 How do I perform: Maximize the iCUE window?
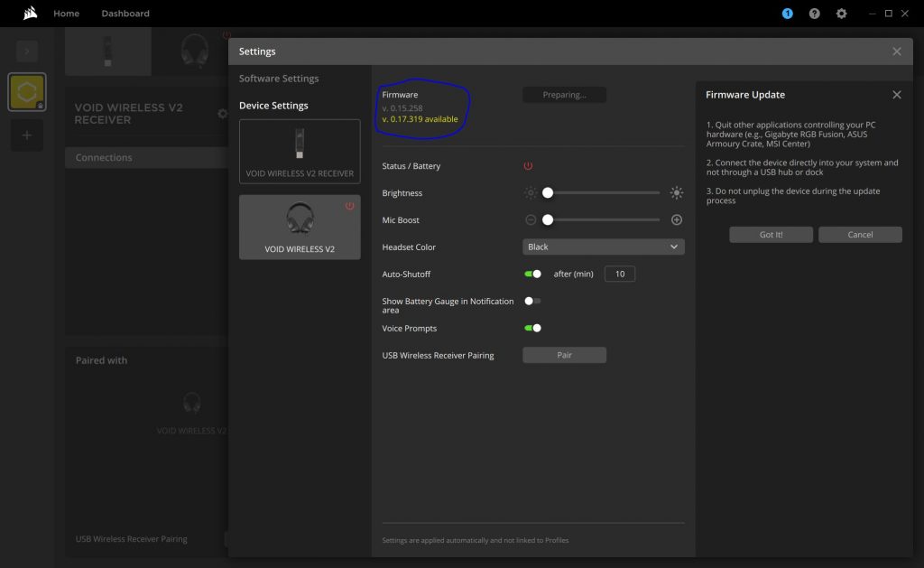point(889,14)
